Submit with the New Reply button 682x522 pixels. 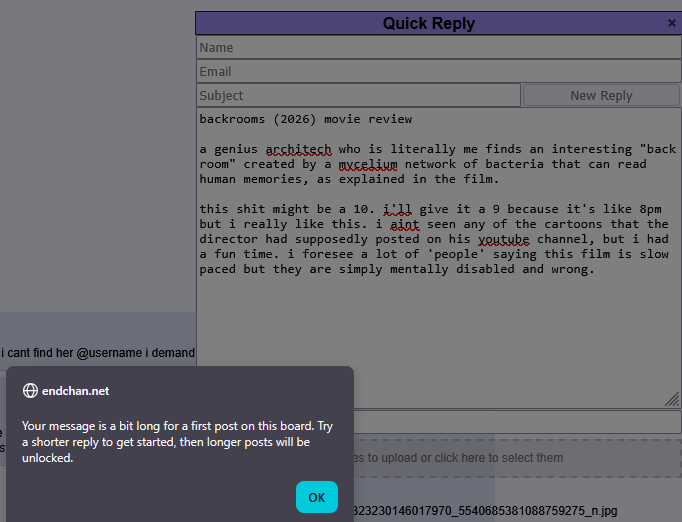[601, 95]
